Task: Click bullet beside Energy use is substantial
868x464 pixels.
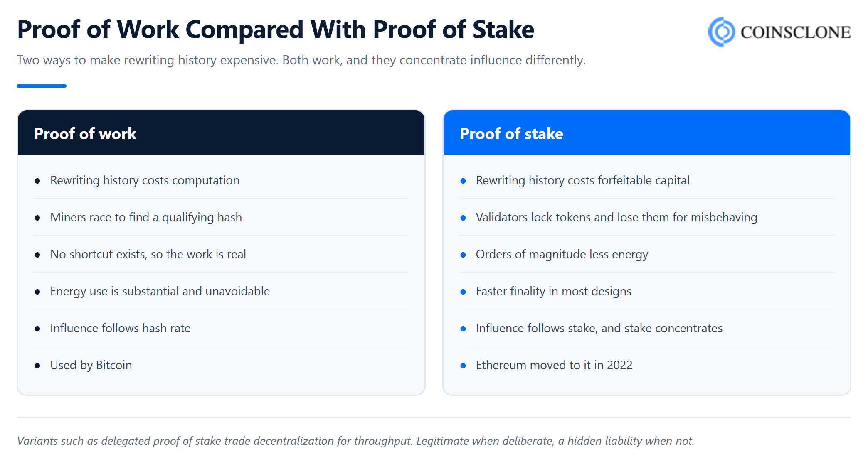Action: point(37,292)
